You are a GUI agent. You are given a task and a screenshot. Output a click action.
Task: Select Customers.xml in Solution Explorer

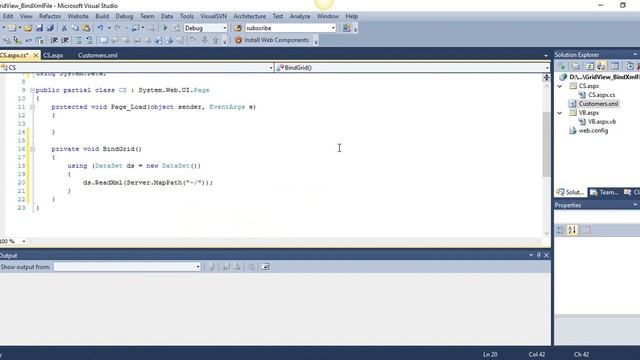[x=598, y=104]
